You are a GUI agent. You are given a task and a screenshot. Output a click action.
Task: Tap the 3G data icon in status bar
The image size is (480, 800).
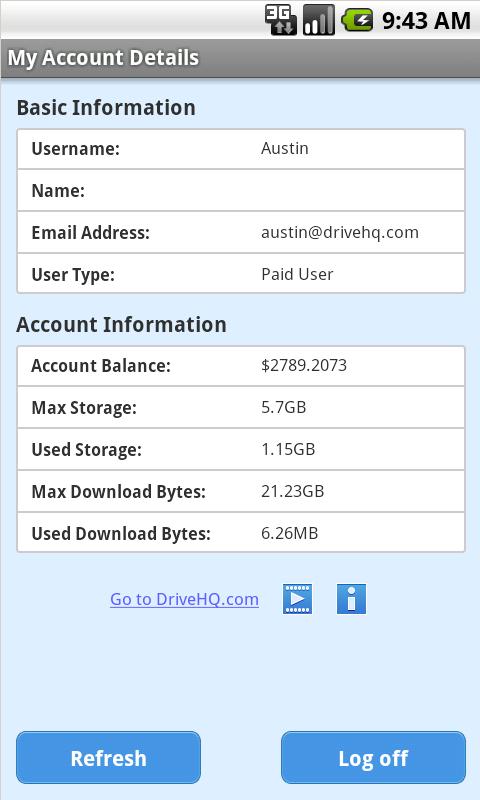pos(281,20)
